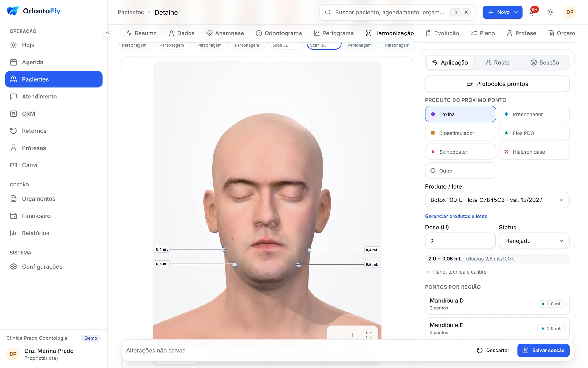Select Bioestimulador as the next point product
Screen dimensions: 588x368
pyautogui.click(x=460, y=133)
